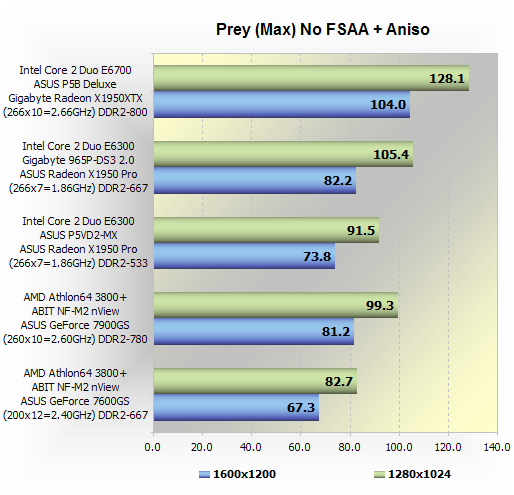The width and height of the screenshot is (514, 495).
Task: Click the blue bar showing 73.8
Action: point(244,256)
